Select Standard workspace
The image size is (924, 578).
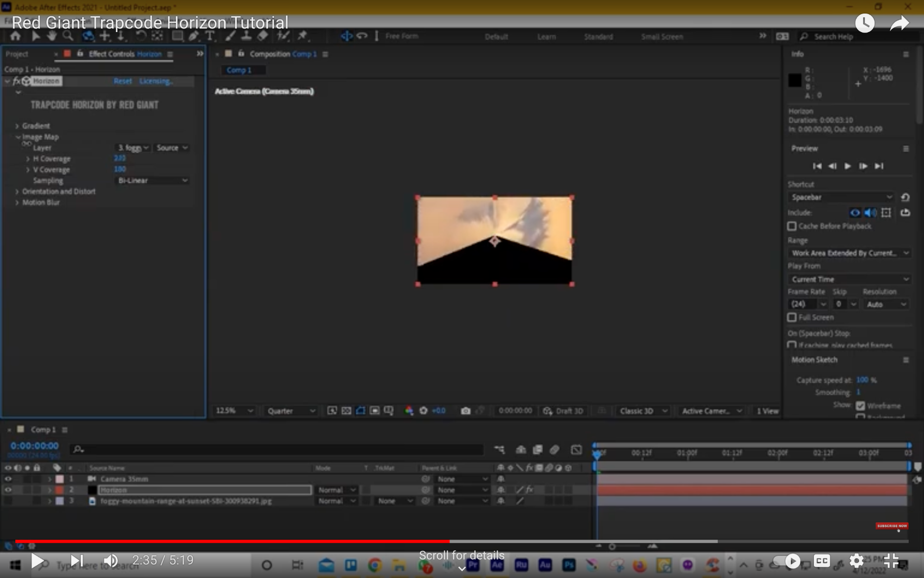[x=598, y=37]
